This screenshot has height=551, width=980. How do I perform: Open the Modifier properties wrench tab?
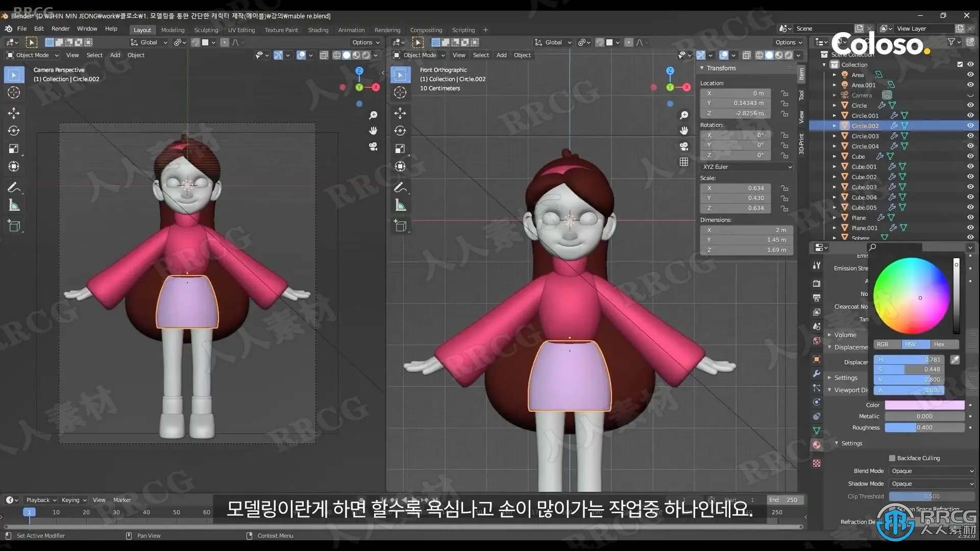click(x=817, y=373)
